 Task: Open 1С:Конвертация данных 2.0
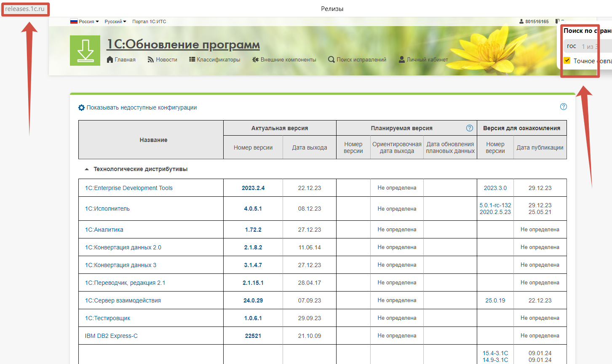tap(123, 247)
